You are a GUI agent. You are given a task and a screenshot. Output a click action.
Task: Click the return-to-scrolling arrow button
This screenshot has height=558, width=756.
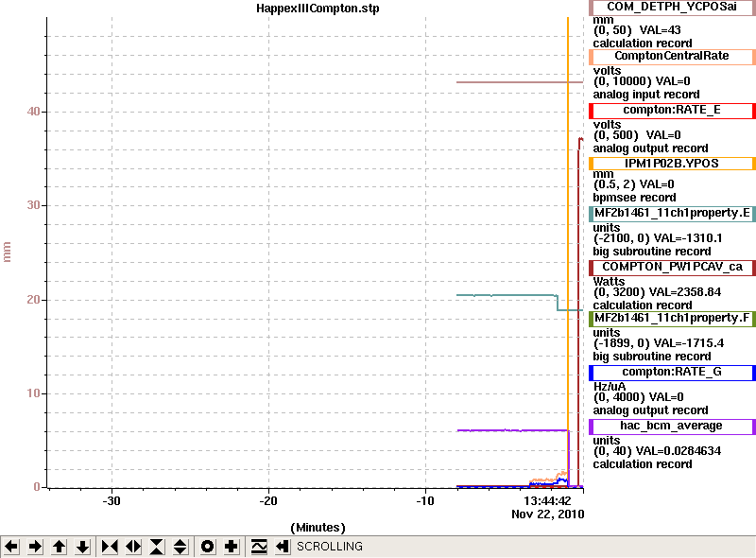(283, 547)
